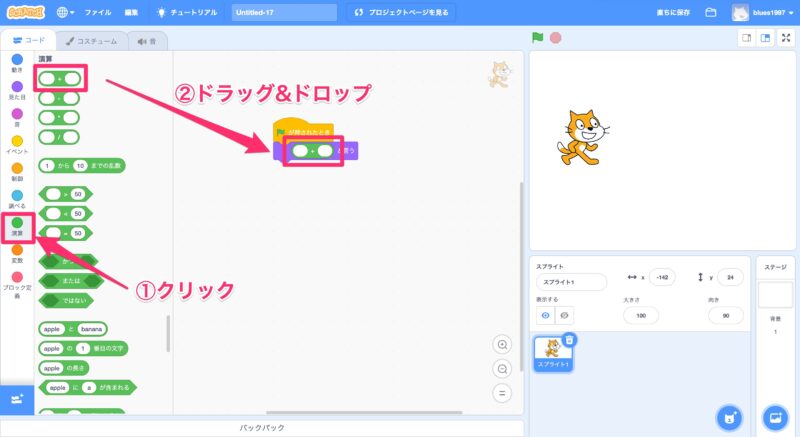Zoom in on the code workspace
This screenshot has height=437, width=800.
(503, 344)
